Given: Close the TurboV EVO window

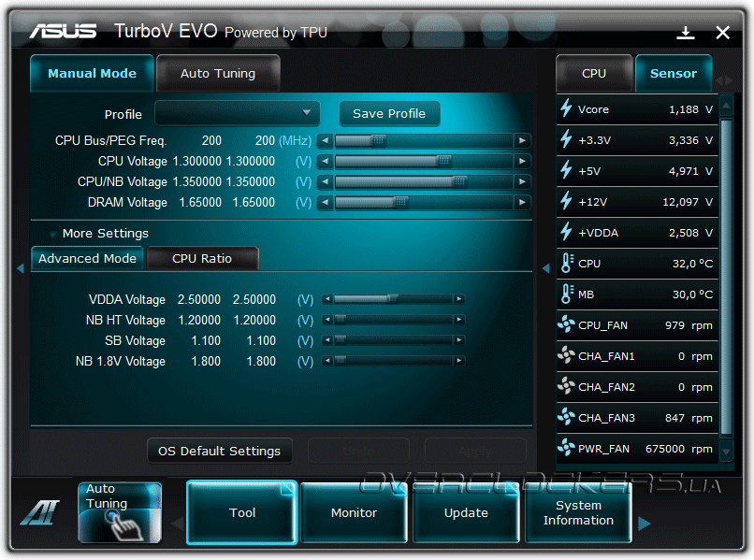Looking at the screenshot, I should (722, 33).
